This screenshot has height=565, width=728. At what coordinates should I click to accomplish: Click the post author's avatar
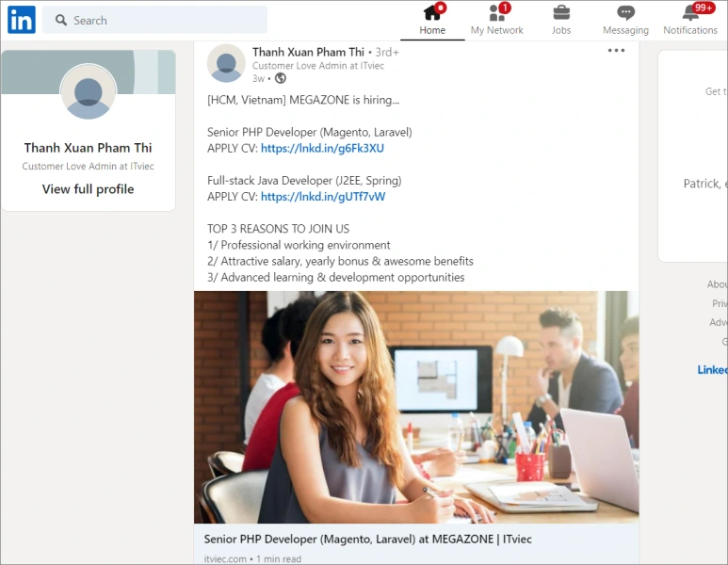click(x=226, y=64)
